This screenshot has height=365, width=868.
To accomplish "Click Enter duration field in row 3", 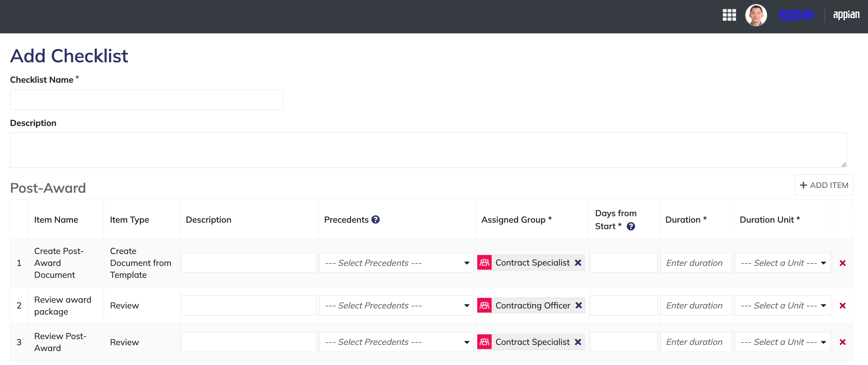I will 696,342.
